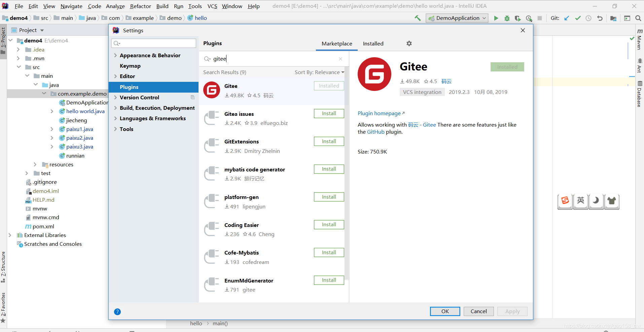The height and width of the screenshot is (332, 644).
Task: Open the Structure tool window
Action: (x=3, y=267)
